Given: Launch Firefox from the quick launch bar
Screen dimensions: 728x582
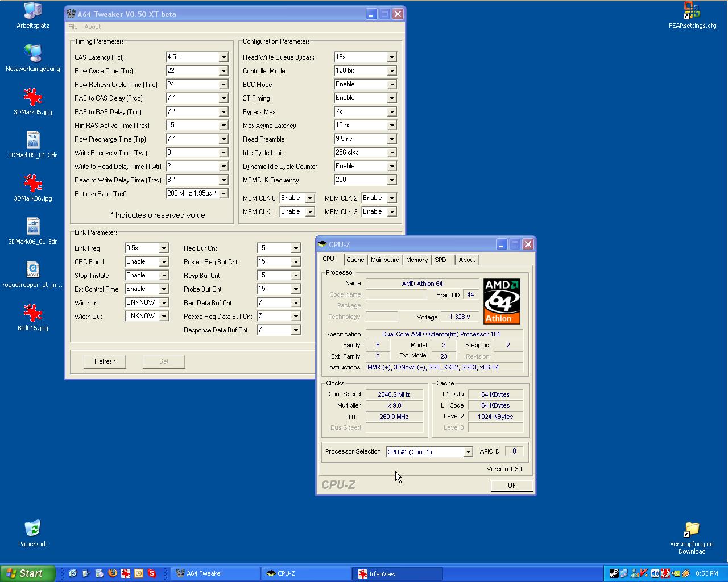Looking at the screenshot, I should point(113,573).
